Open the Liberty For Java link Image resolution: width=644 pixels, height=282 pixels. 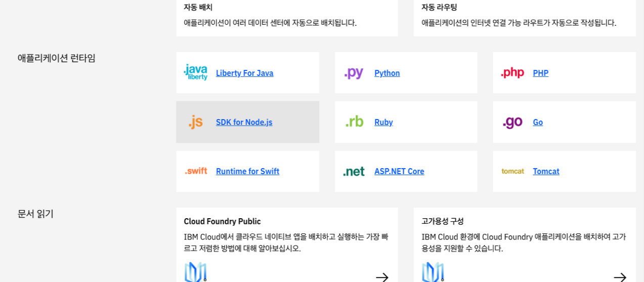[x=244, y=73]
